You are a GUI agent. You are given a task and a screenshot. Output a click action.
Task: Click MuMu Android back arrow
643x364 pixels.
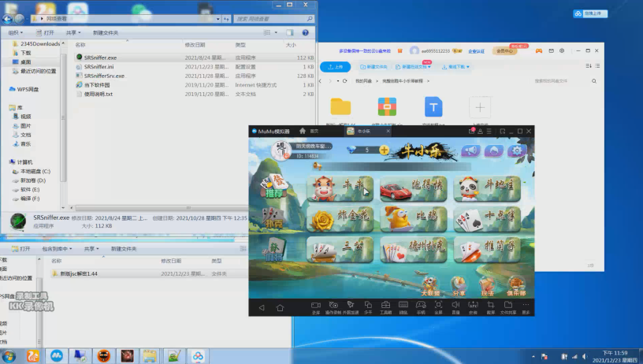click(x=262, y=307)
